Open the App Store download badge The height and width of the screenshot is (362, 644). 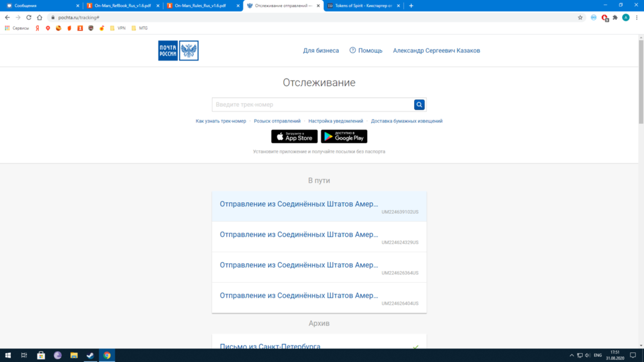tap(294, 137)
